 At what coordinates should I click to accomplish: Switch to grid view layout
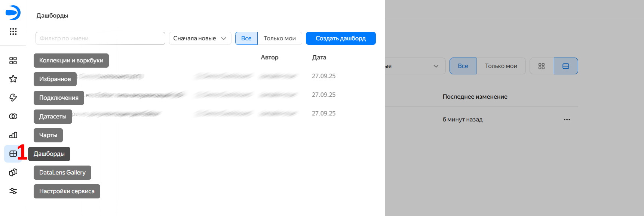pyautogui.click(x=541, y=66)
